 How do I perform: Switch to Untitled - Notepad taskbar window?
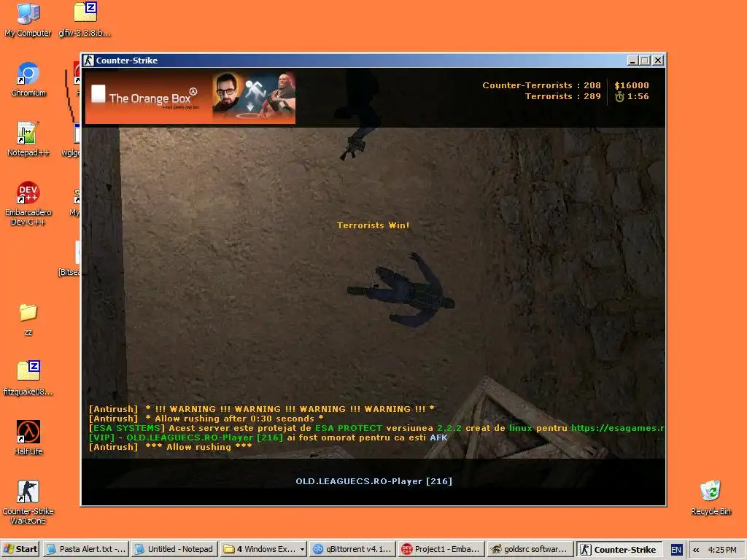pos(174,549)
